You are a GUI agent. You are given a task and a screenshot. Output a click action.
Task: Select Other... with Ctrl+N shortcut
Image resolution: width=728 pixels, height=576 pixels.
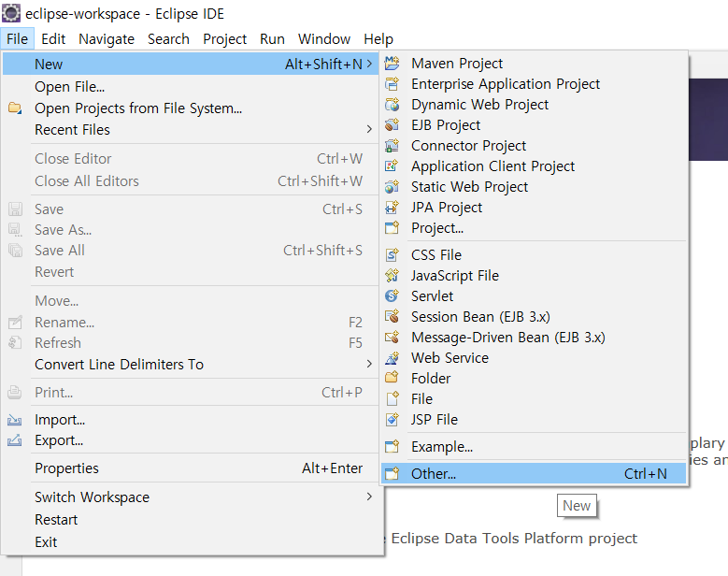coord(534,474)
